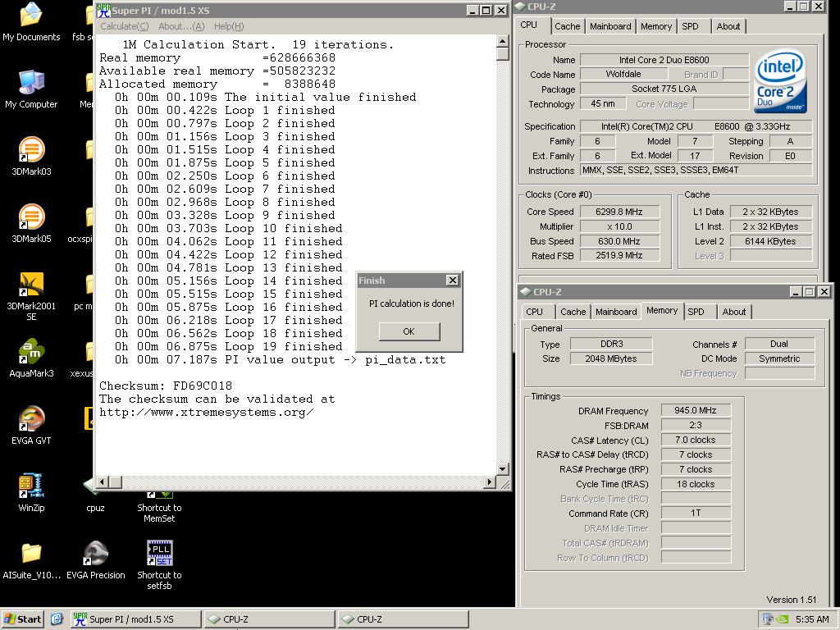840x630 pixels.
Task: Click NVIDIA tray icon in system tray
Action: click(x=782, y=619)
